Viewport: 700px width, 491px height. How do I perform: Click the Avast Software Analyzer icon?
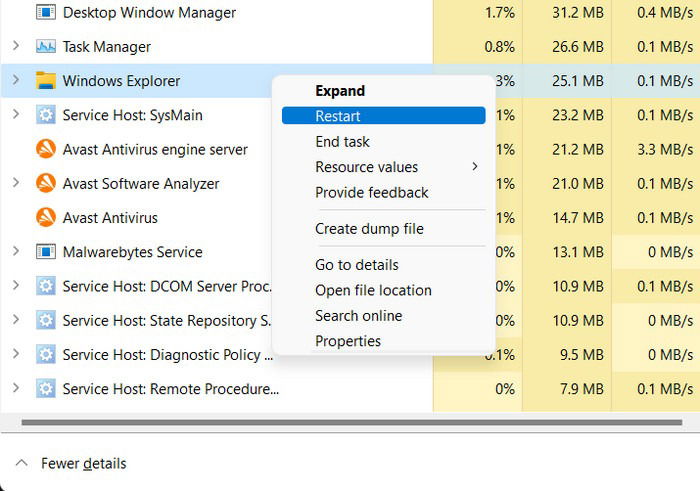pos(46,183)
